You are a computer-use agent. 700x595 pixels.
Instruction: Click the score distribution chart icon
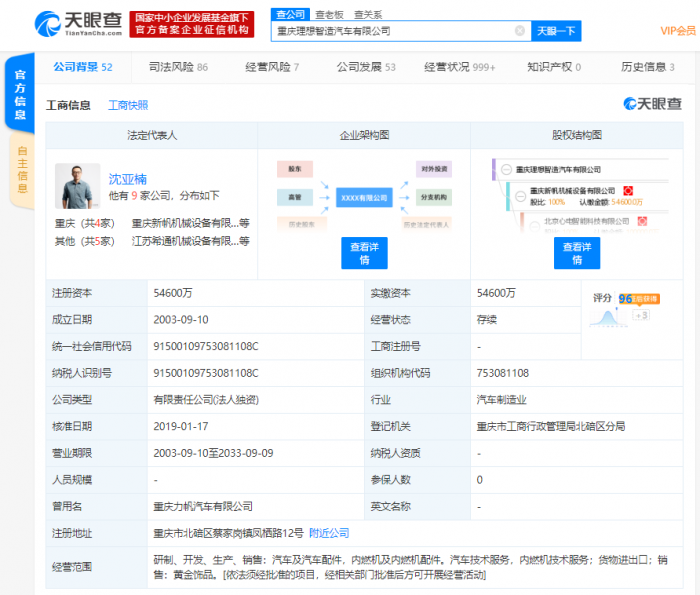tap(604, 318)
